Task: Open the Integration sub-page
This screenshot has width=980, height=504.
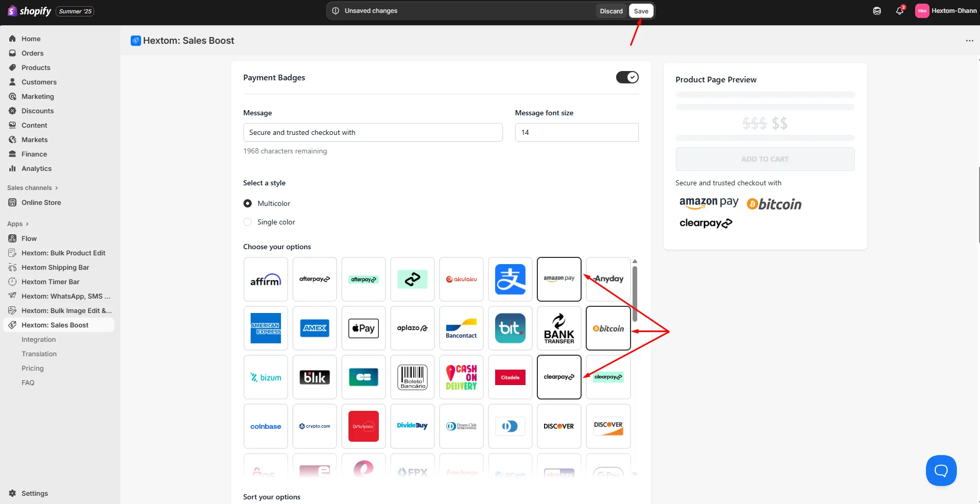Action: point(39,339)
